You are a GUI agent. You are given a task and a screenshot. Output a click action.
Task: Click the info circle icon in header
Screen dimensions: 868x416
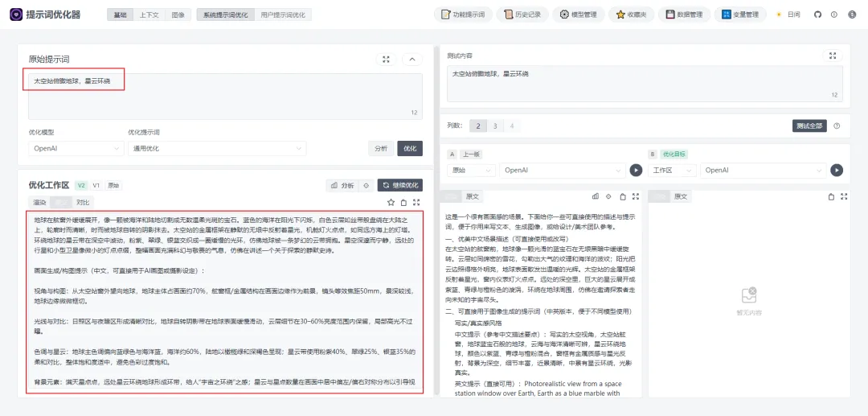click(834, 14)
